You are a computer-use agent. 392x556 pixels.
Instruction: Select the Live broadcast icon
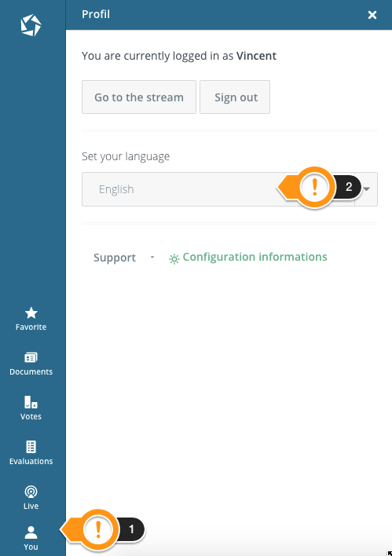[31, 497]
